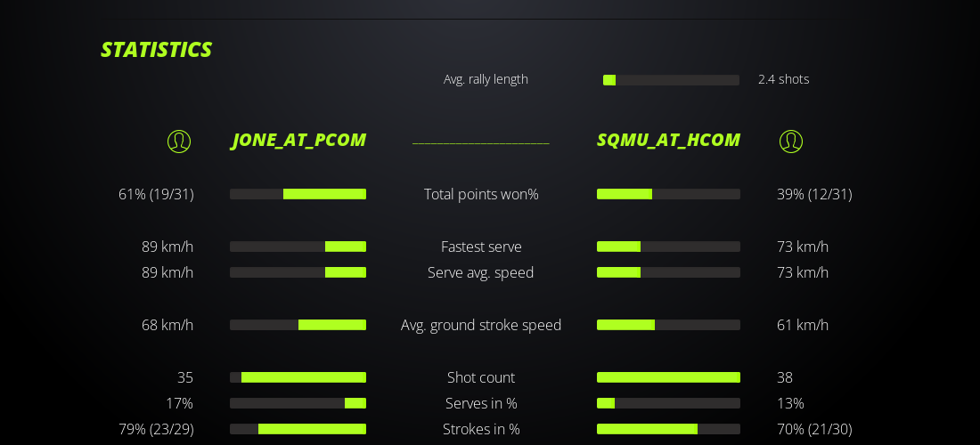Select the SQMU_AT_HCOM player name
Screen dimensions: 980x445
[668, 141]
